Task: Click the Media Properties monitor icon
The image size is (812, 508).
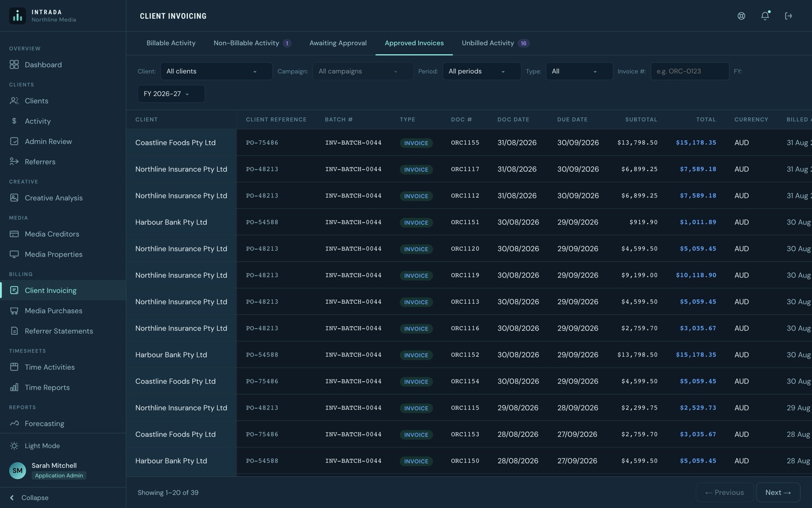Action: tap(14, 254)
